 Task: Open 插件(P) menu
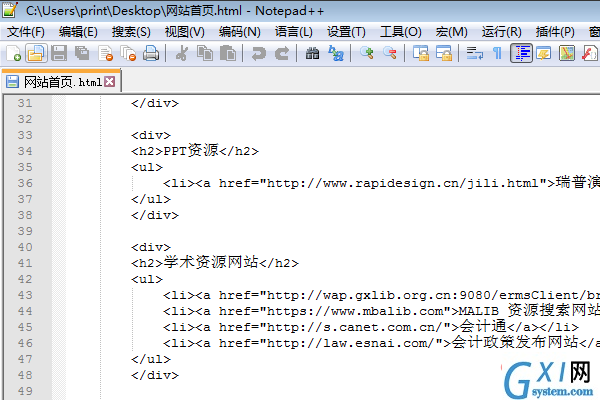pyautogui.click(x=555, y=32)
